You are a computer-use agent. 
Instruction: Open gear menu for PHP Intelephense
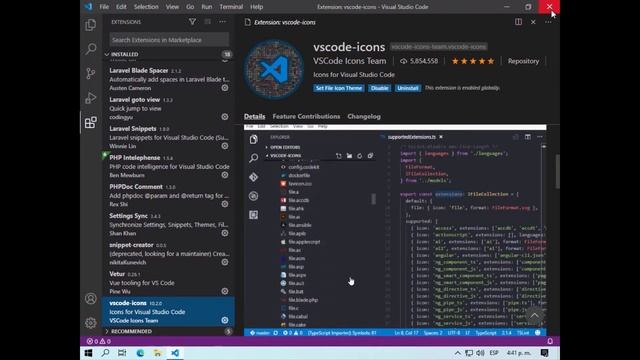click(x=225, y=175)
